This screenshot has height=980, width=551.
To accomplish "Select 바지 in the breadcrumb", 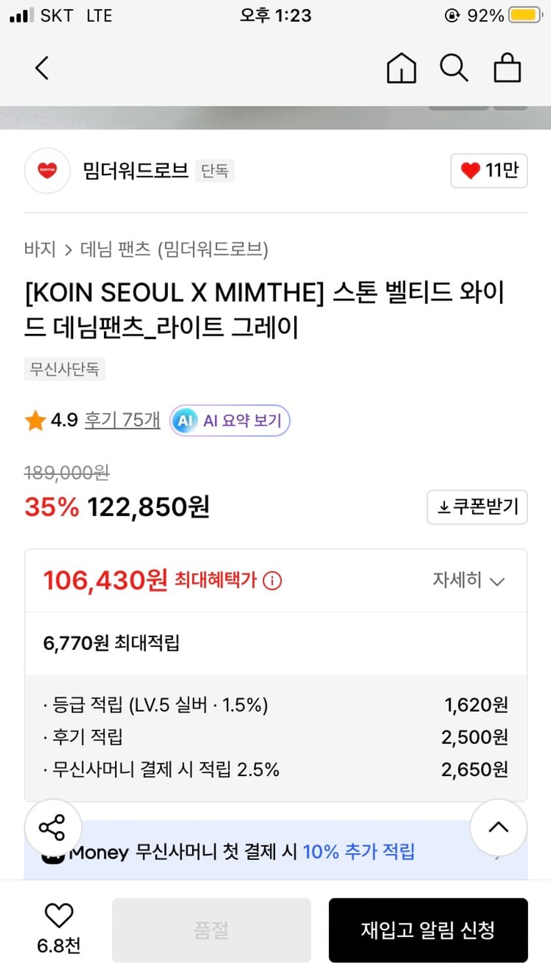I will [x=39, y=250].
